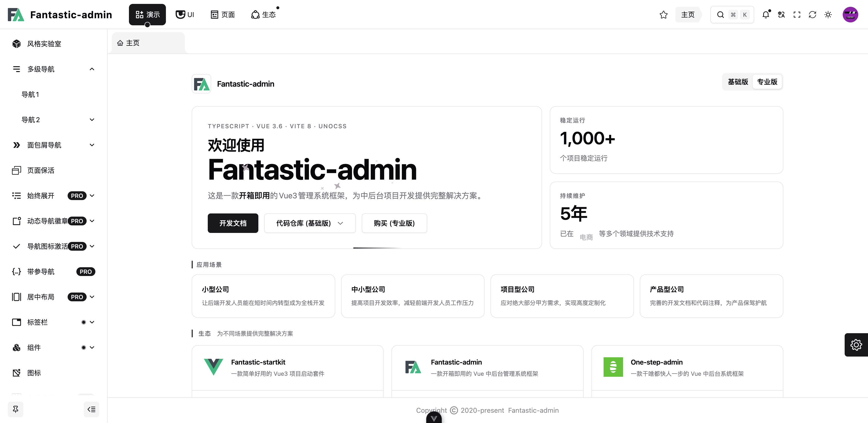Open the language translation switcher
Viewport: 868px width, 423px height.
[781, 15]
